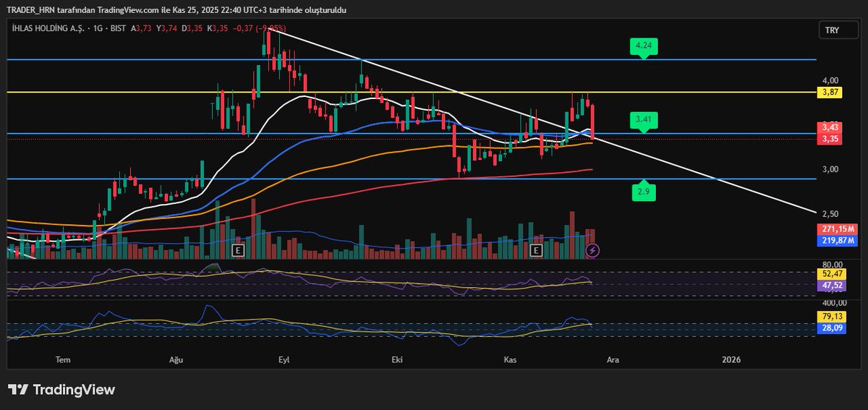
Task: Open the purple lightning event icon
Action: [592, 250]
